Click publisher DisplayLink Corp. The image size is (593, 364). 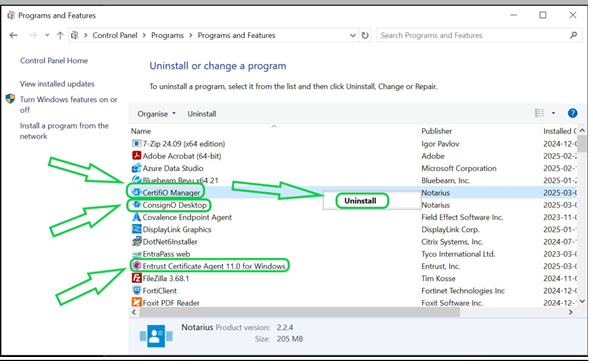[x=450, y=230]
